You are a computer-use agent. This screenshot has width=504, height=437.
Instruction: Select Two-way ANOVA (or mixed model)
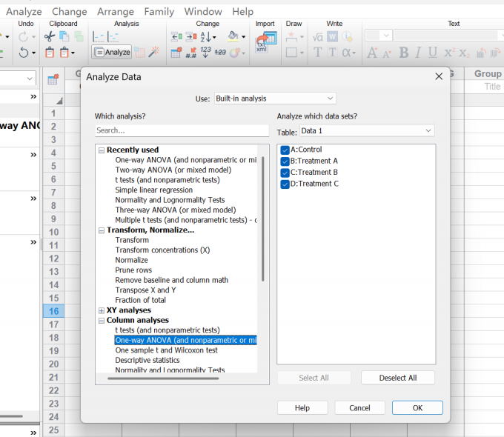[x=173, y=170]
